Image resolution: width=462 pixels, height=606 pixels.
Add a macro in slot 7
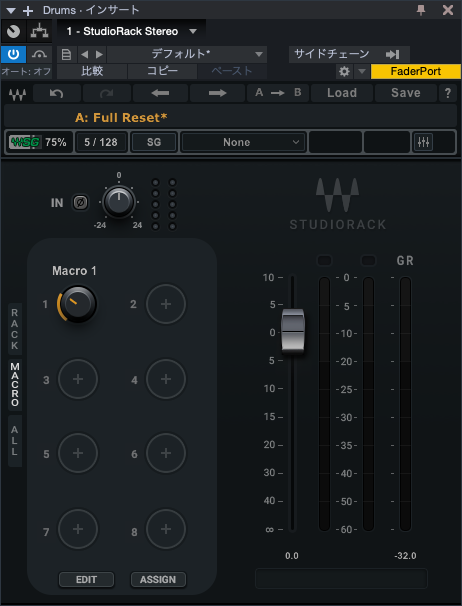(x=78, y=529)
